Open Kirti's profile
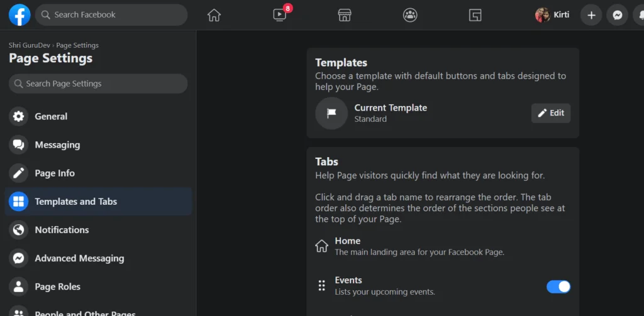Image resolution: width=644 pixels, height=316 pixels. [552, 15]
